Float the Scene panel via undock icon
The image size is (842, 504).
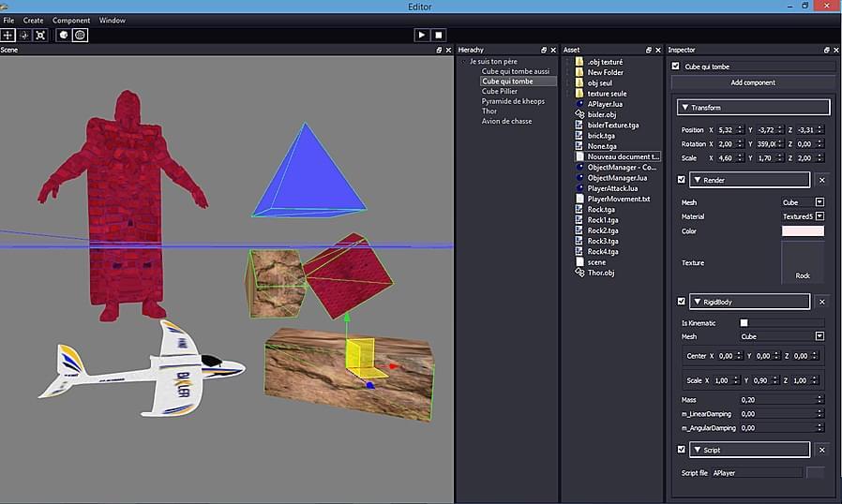click(x=439, y=50)
